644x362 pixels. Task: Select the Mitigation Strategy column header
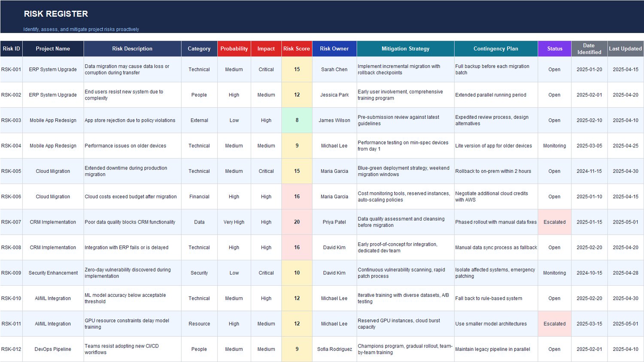[405, 48]
